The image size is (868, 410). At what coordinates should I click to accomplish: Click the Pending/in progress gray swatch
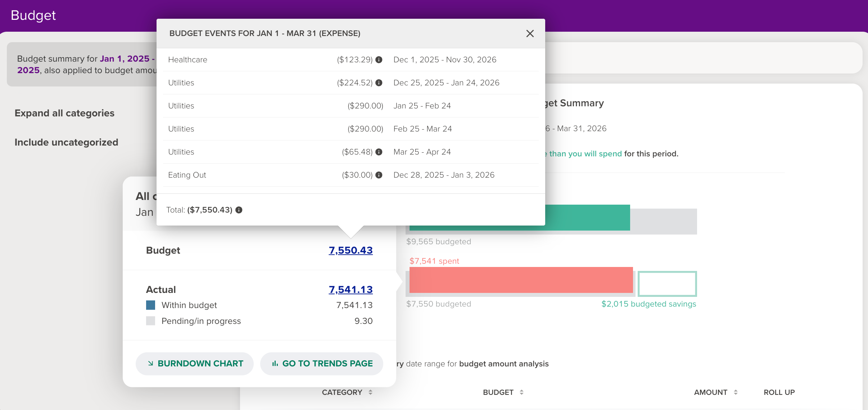tap(150, 321)
